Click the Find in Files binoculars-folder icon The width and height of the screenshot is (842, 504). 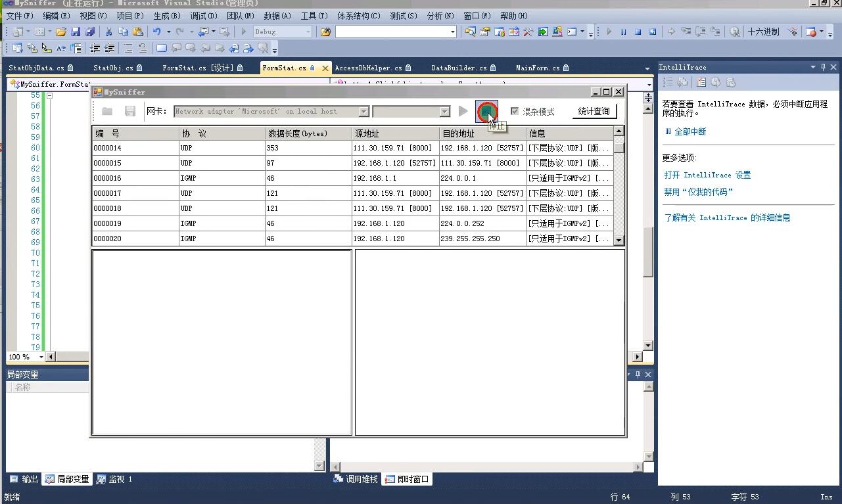(x=325, y=32)
